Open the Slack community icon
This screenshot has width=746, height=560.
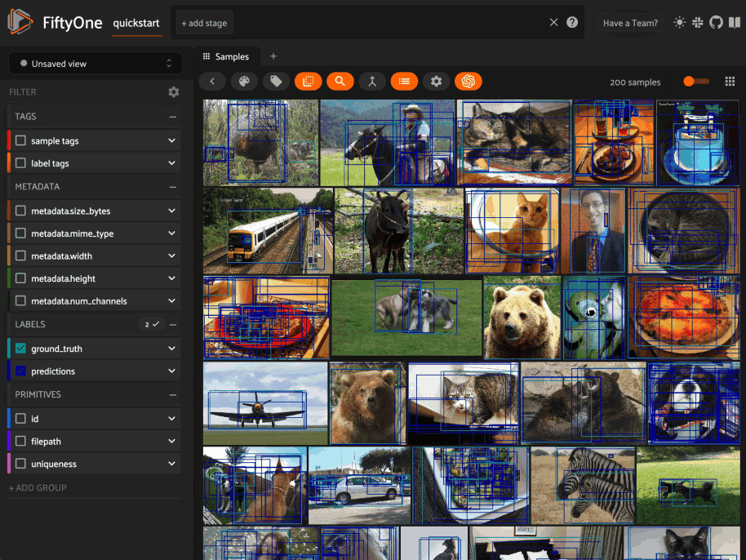698,22
